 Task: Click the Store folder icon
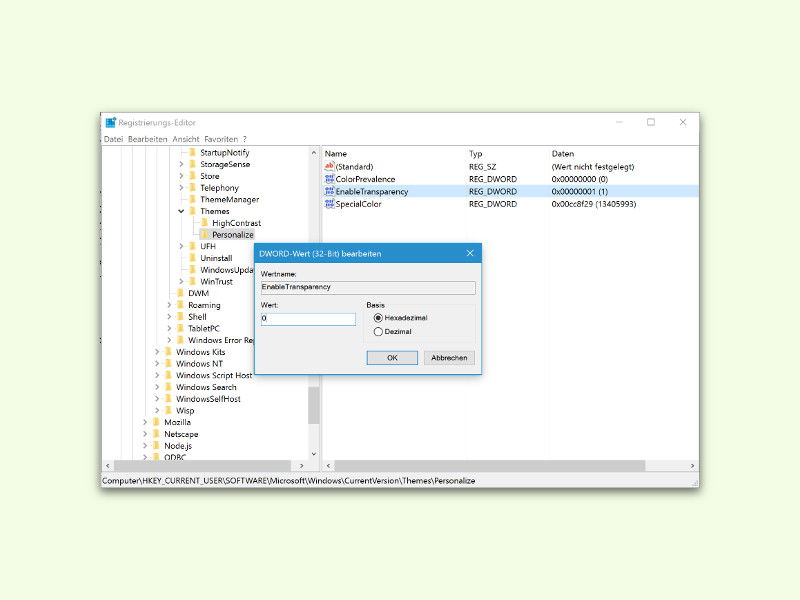pos(193,176)
